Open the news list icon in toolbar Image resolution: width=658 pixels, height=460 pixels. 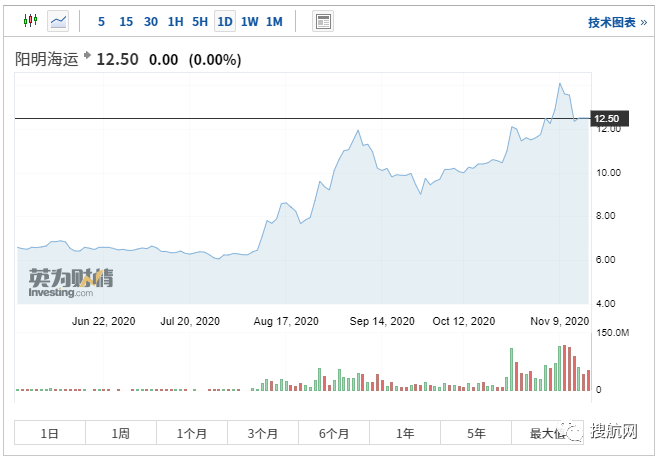tap(322, 21)
